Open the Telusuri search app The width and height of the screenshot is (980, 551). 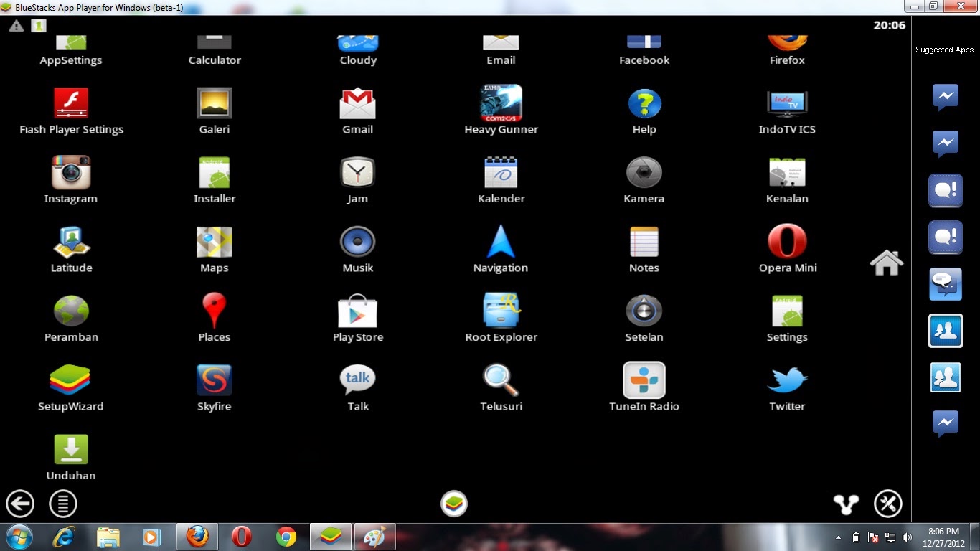pos(501,380)
